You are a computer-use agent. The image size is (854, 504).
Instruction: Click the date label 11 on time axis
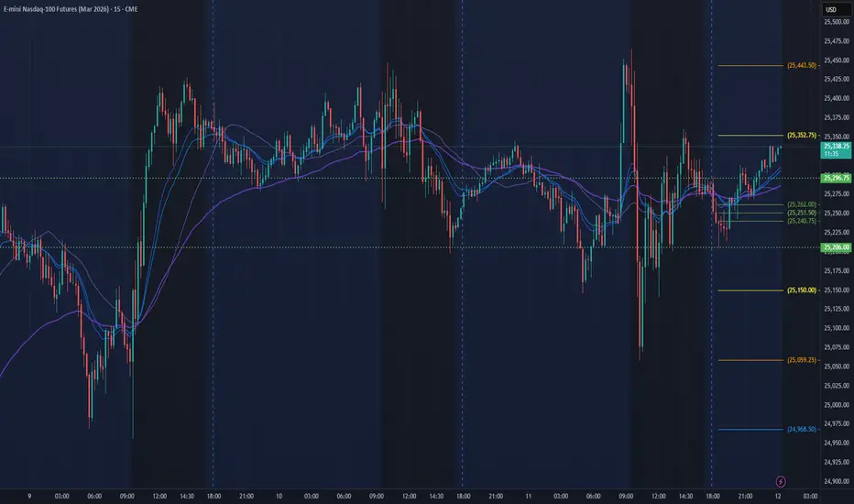[x=529, y=497]
